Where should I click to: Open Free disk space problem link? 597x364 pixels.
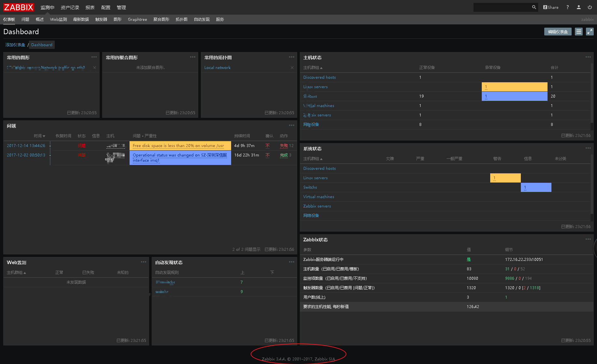coord(178,146)
